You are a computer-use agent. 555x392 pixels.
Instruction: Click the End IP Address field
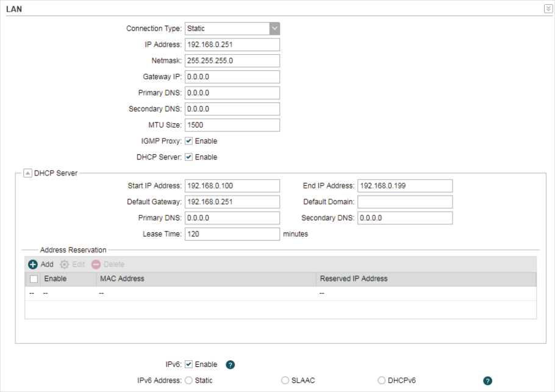405,186
